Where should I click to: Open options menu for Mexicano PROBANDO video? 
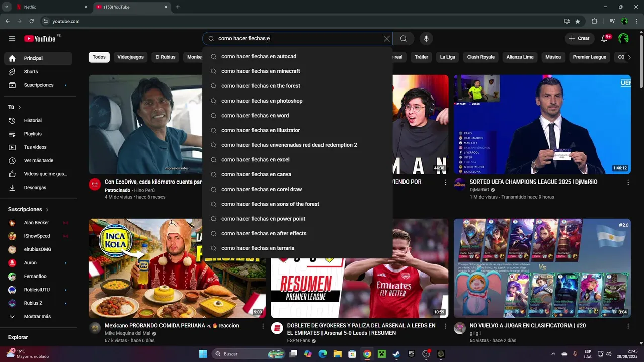(263, 326)
